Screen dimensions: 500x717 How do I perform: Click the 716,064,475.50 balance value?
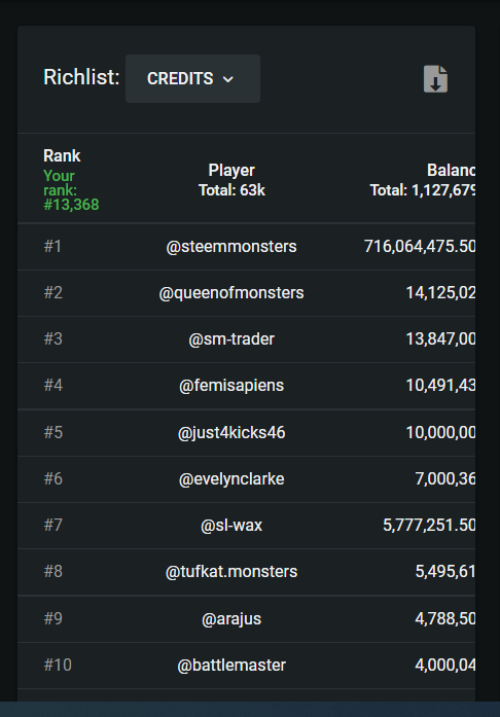point(419,246)
